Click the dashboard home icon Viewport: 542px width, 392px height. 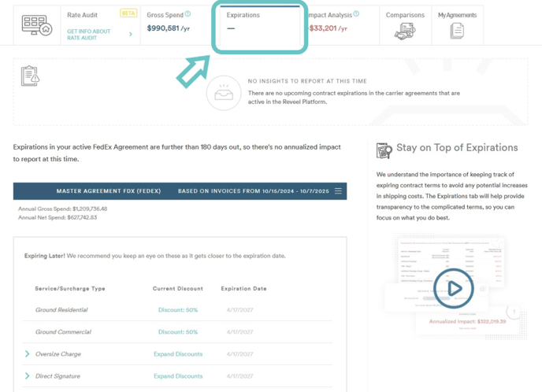pos(38,26)
